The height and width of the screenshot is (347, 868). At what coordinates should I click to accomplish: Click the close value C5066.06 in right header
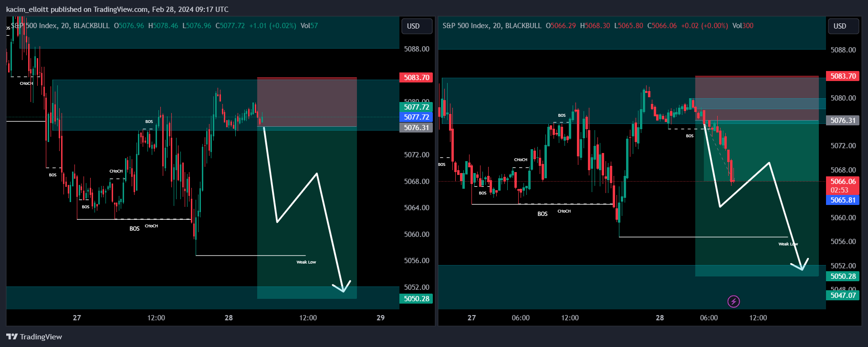(662, 26)
